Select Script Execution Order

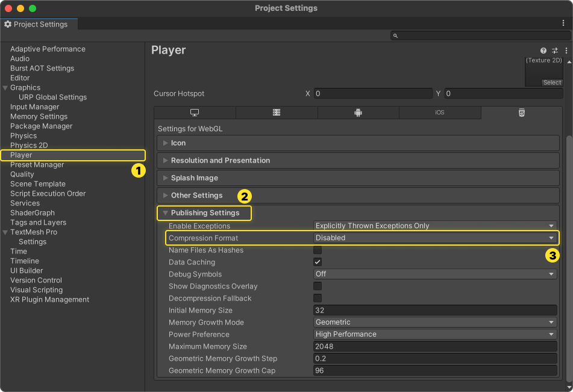(48, 194)
